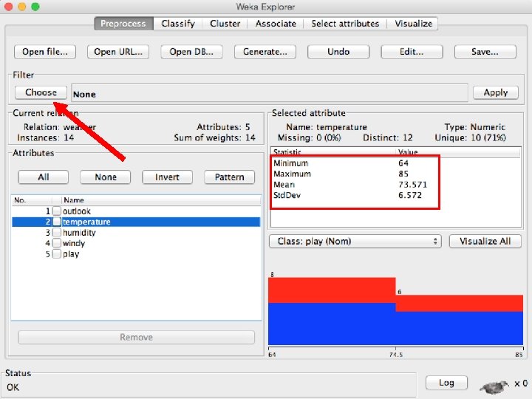532x399 pixels.
Task: Select the Maximum statistic row
Action: [395, 174]
